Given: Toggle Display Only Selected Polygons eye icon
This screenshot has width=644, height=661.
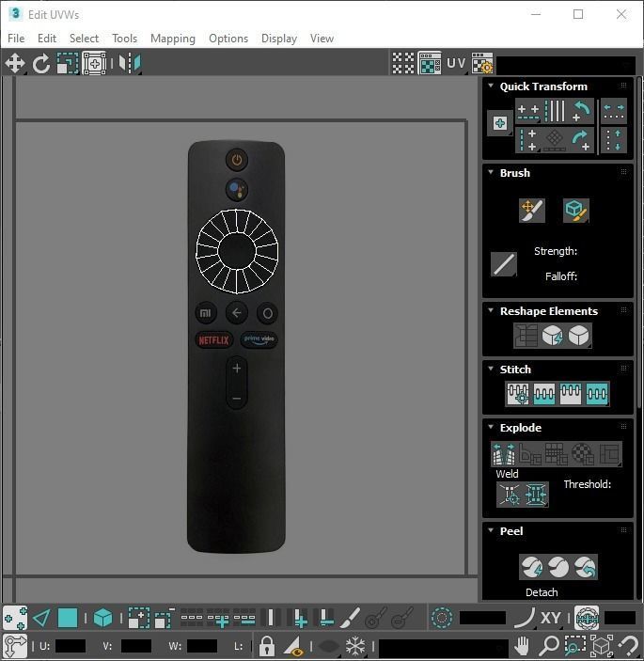Looking at the screenshot, I should (x=294, y=645).
